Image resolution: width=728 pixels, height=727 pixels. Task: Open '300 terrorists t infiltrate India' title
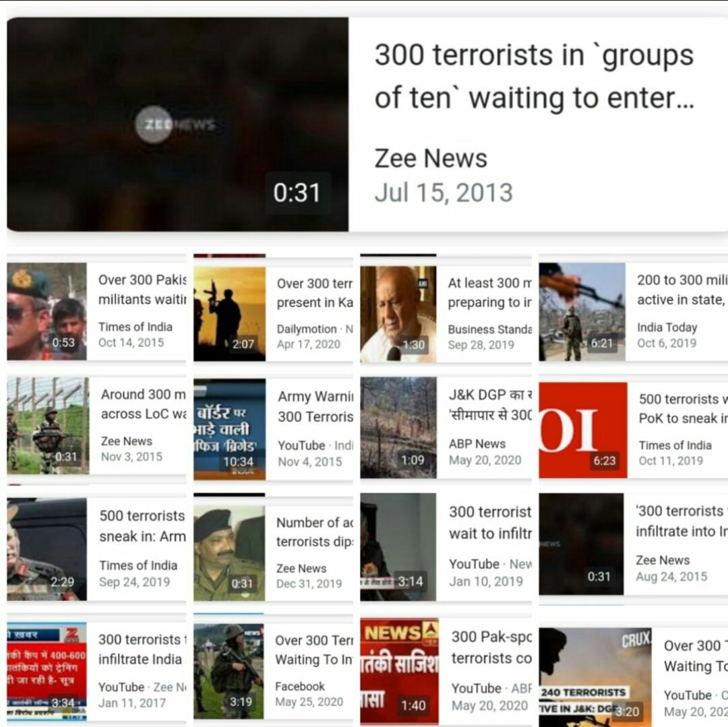click(x=142, y=649)
